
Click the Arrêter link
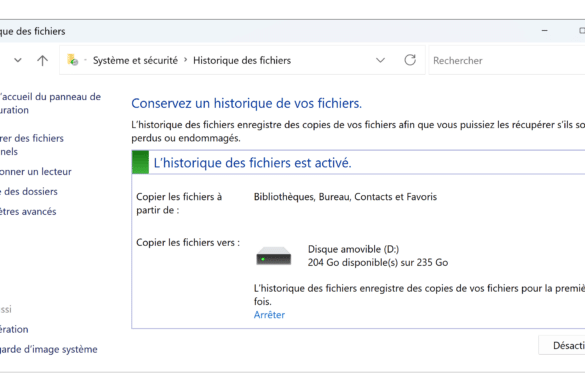tap(269, 315)
